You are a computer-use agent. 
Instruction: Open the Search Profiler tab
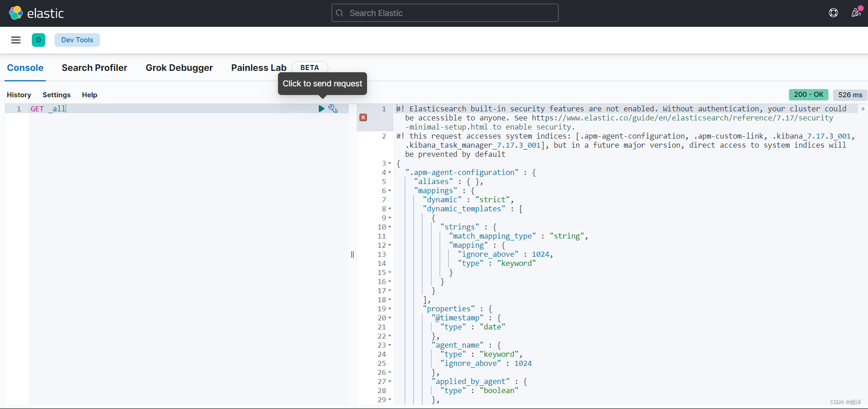pos(94,68)
